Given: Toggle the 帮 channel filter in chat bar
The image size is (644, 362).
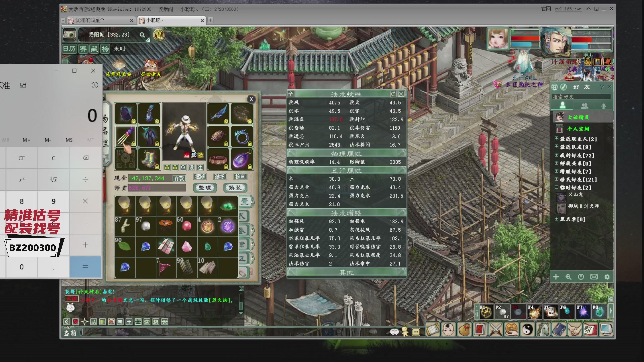Looking at the screenshot, I should (x=156, y=322).
